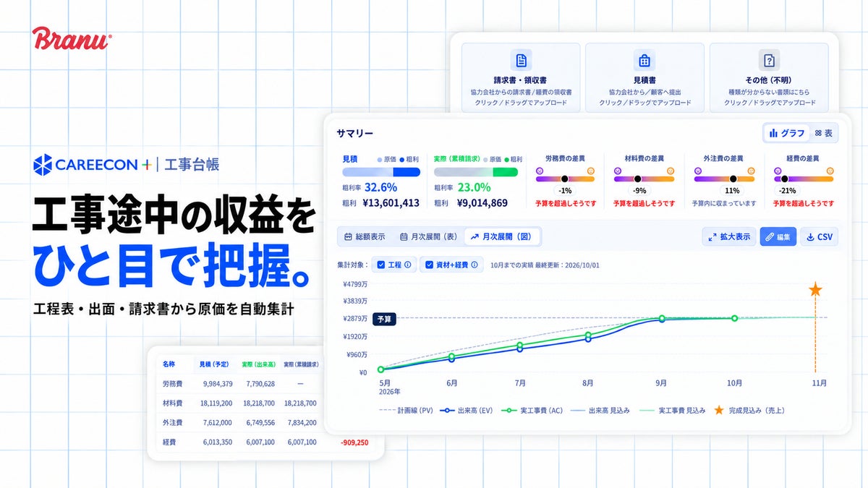Click the CAREECON+ hexagon logo icon
Viewport: 868px width, 488px height.
tap(43, 164)
